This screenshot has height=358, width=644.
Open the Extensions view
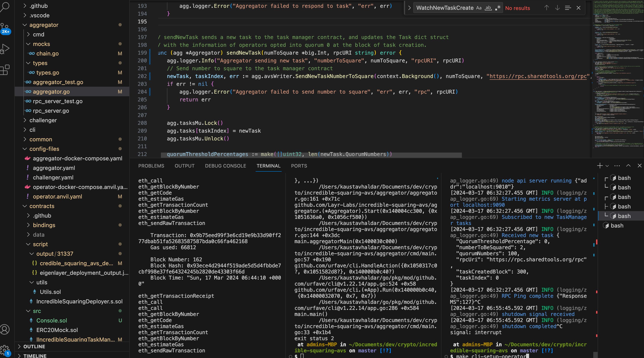click(x=5, y=70)
